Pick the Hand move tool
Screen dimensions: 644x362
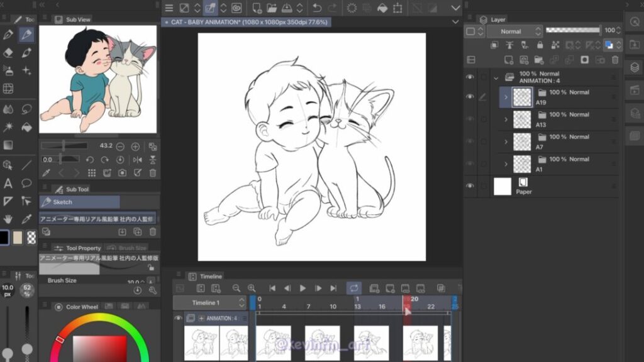point(8,219)
